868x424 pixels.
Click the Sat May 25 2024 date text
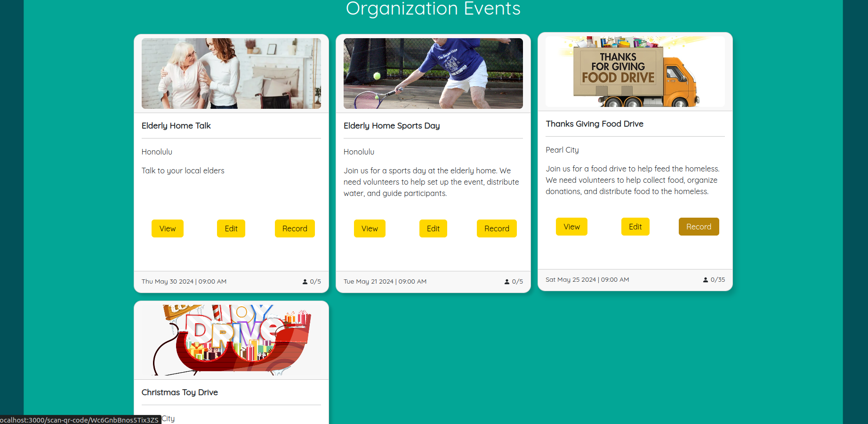[x=571, y=280]
